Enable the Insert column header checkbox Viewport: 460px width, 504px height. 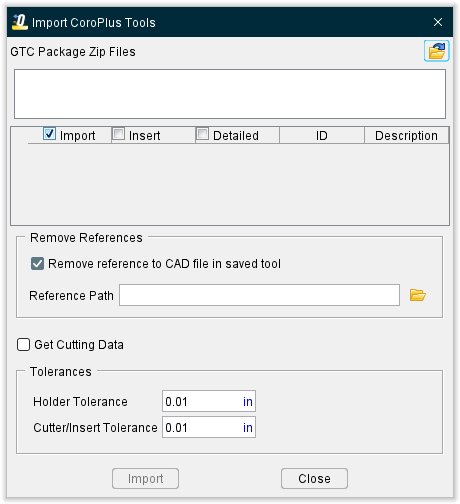click(x=119, y=134)
